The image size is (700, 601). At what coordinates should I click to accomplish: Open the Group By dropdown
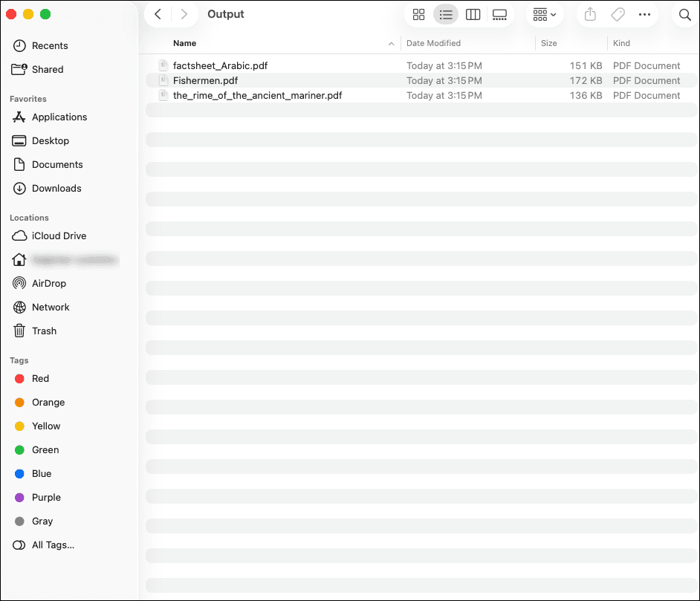point(545,15)
